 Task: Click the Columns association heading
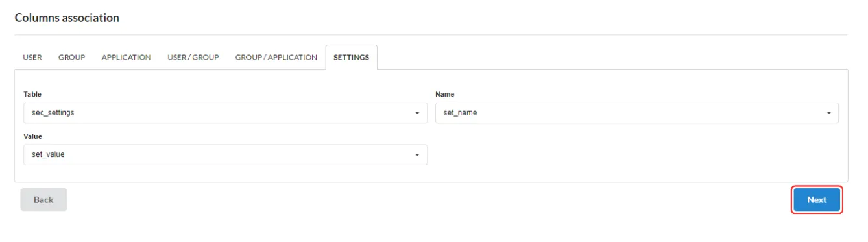66,18
